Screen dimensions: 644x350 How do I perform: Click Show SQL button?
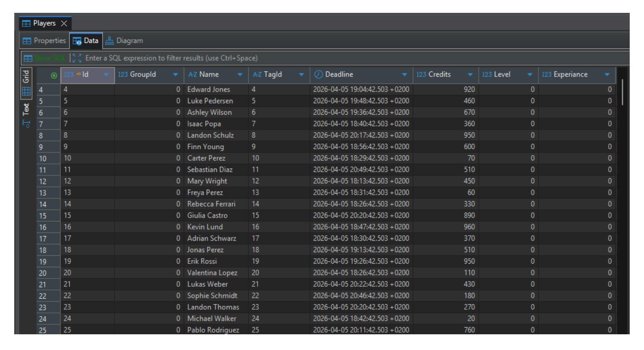point(45,58)
